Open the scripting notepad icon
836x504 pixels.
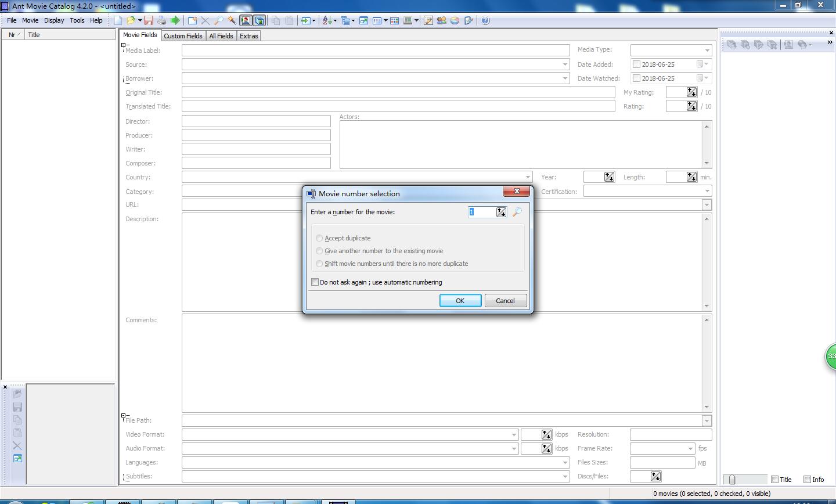click(x=428, y=20)
